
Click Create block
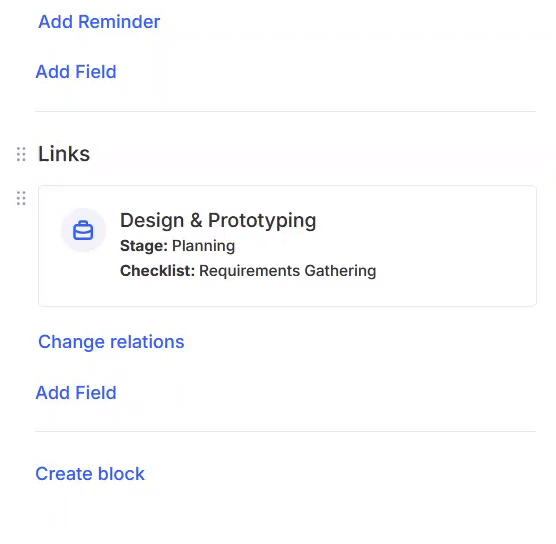click(90, 474)
